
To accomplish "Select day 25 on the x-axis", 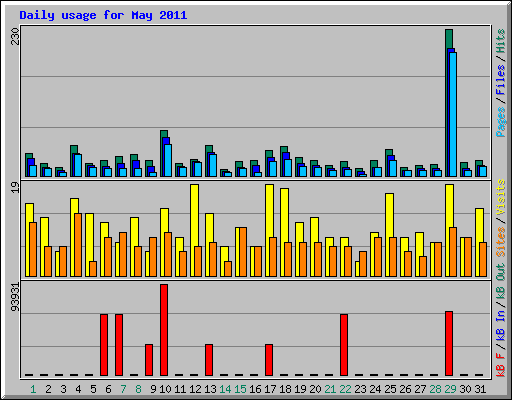I will [390, 389].
